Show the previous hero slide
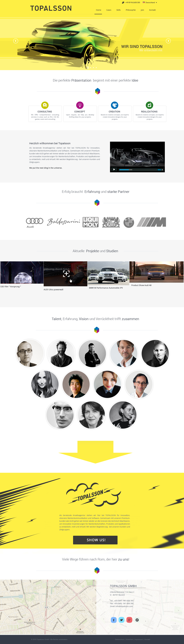Viewport: 184px width, 644px height. point(16,41)
